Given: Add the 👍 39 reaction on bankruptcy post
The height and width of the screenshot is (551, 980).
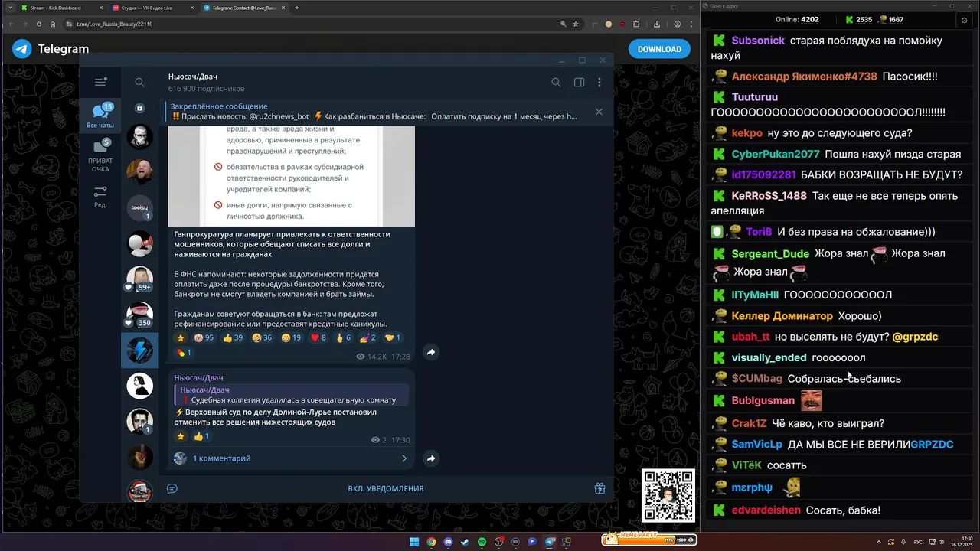Looking at the screenshot, I should [233, 337].
